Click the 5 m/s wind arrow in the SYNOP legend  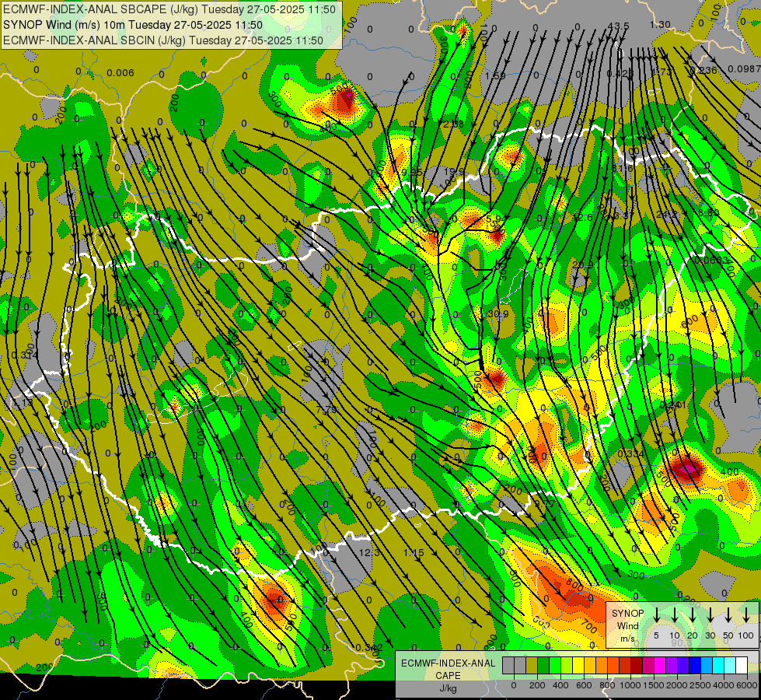(656, 614)
